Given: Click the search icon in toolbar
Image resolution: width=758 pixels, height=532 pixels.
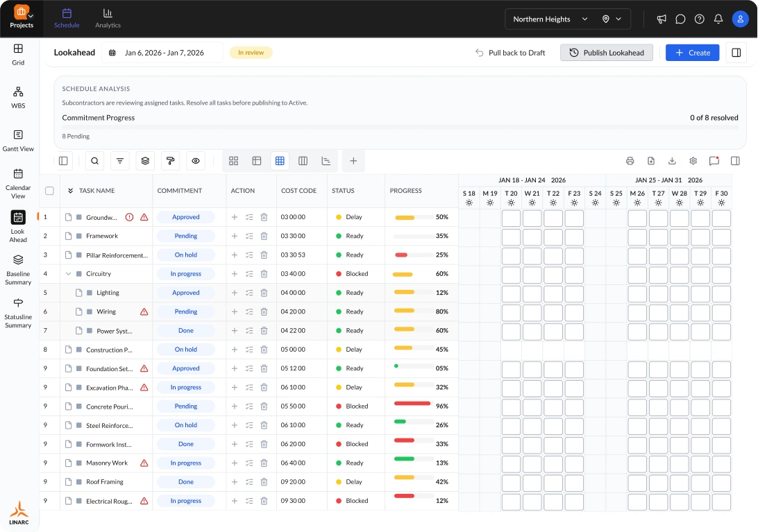Looking at the screenshot, I should click(94, 161).
